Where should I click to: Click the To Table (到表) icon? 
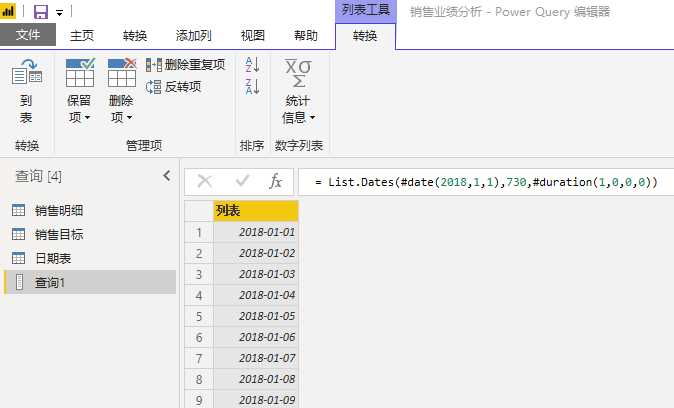(x=27, y=72)
